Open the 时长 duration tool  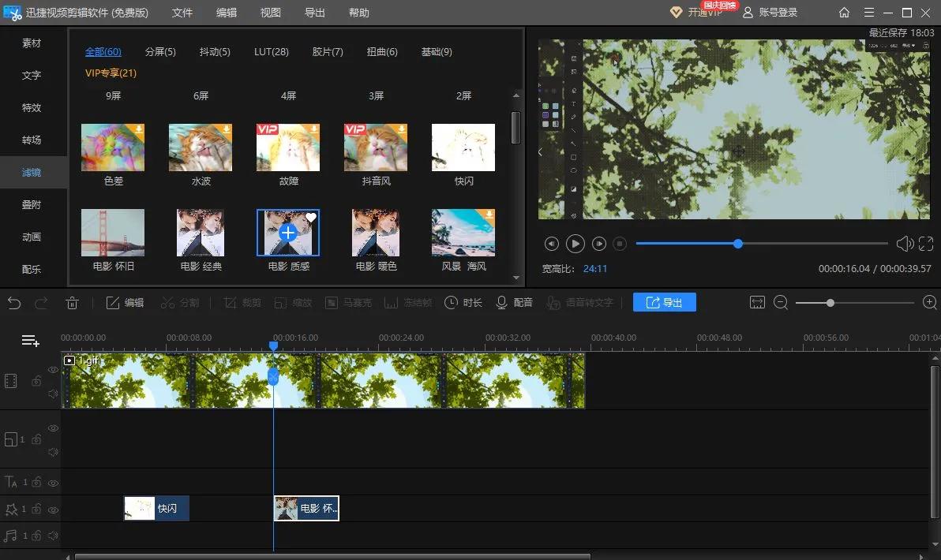coord(463,303)
